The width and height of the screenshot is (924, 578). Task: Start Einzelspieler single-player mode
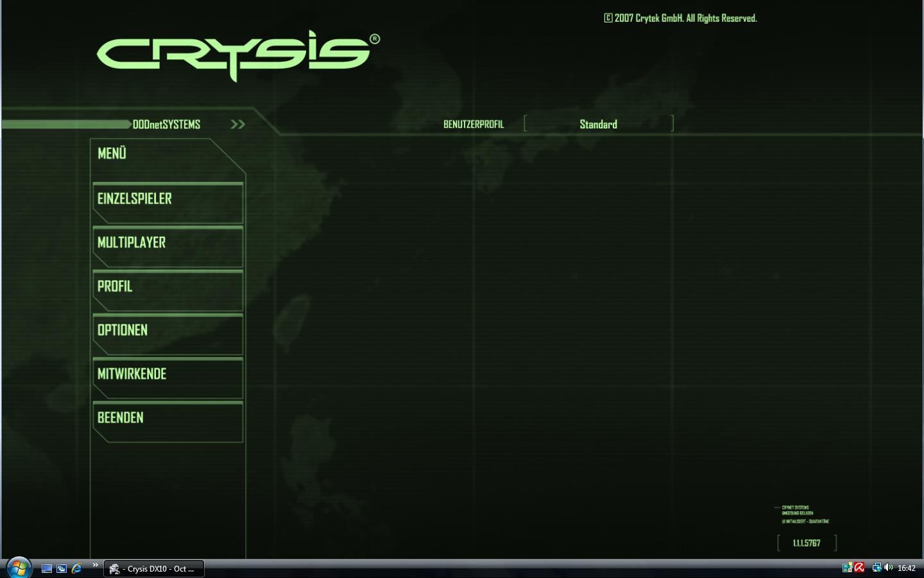pos(168,203)
